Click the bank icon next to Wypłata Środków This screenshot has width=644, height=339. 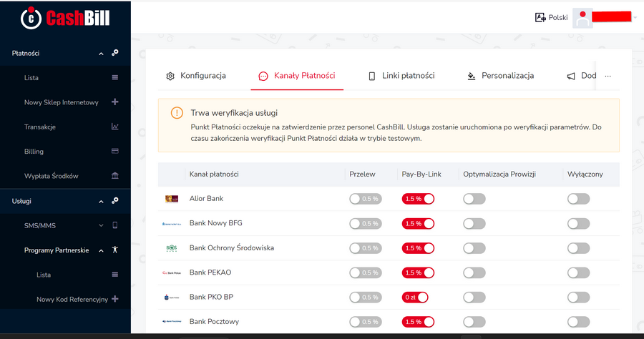(115, 176)
